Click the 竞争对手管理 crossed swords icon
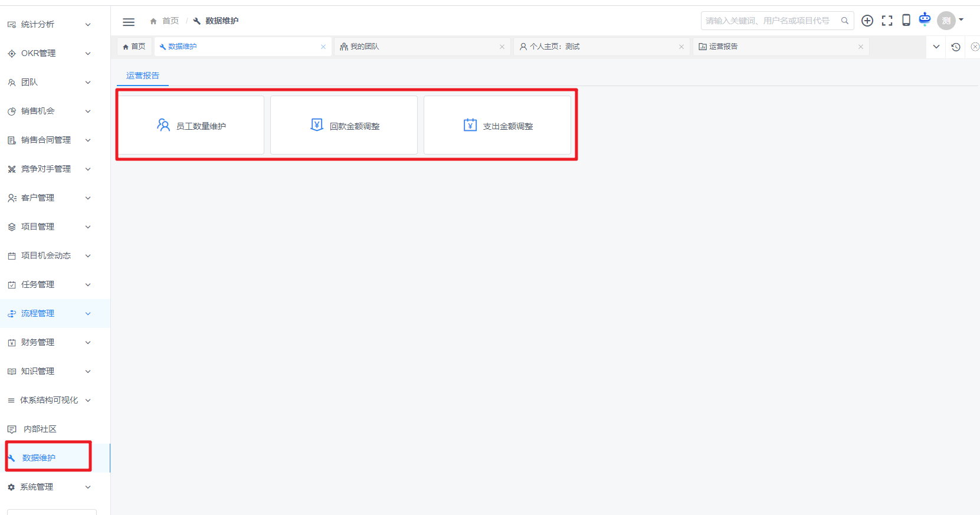This screenshot has width=980, height=515. (12, 169)
